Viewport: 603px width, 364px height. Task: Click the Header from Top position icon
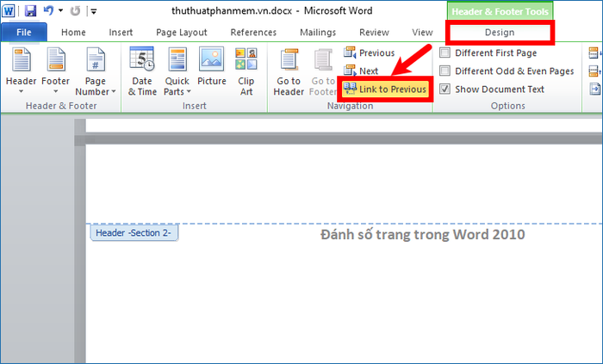click(x=594, y=52)
